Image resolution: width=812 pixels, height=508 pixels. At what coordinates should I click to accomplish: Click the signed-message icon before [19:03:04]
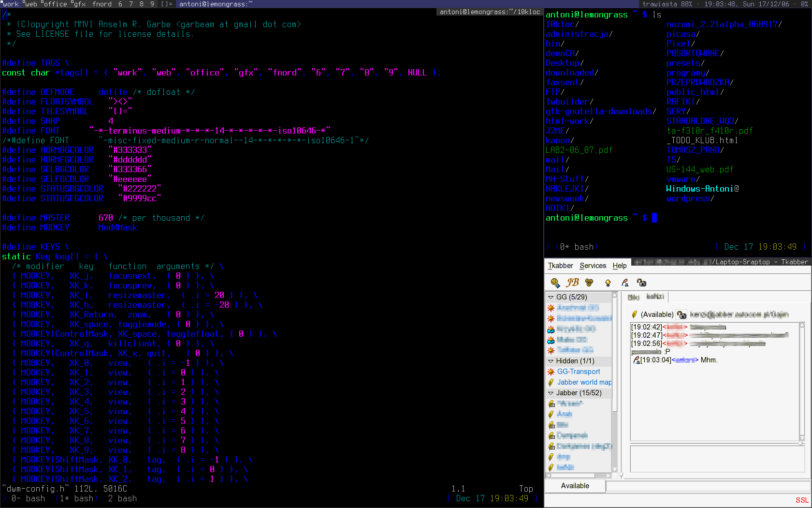636,360
